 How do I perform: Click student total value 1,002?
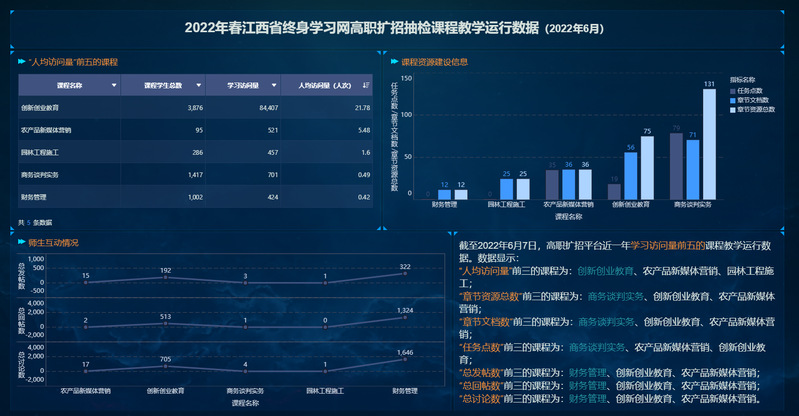click(x=195, y=197)
